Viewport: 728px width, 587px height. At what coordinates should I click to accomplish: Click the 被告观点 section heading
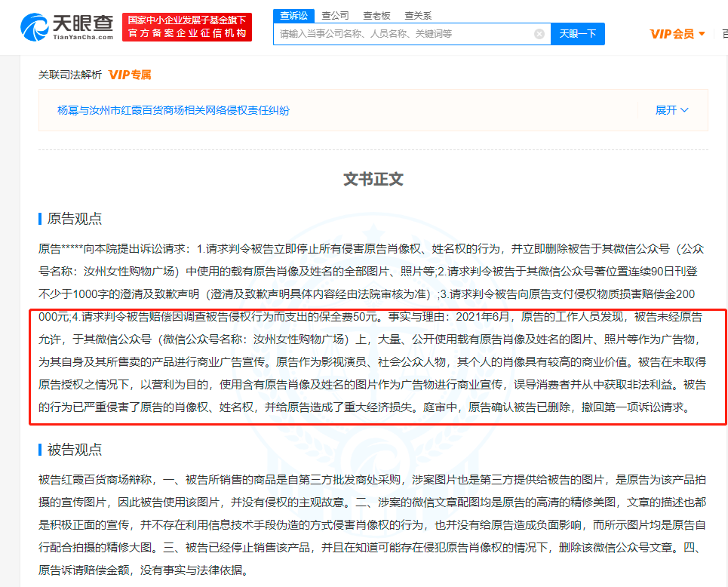coord(74,450)
